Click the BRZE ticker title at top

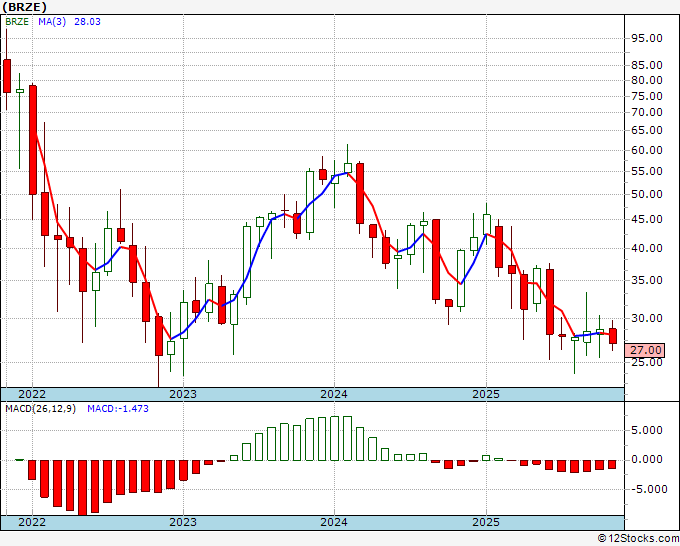(24, 7)
